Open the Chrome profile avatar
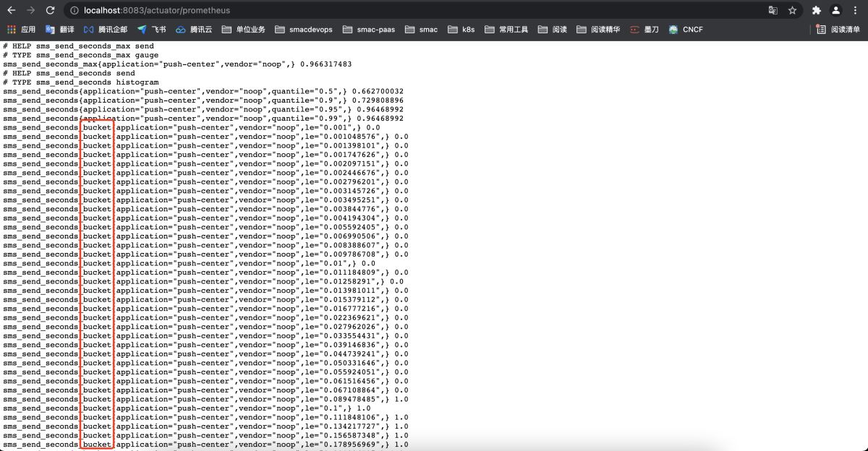This screenshot has width=868, height=451. 836,11
